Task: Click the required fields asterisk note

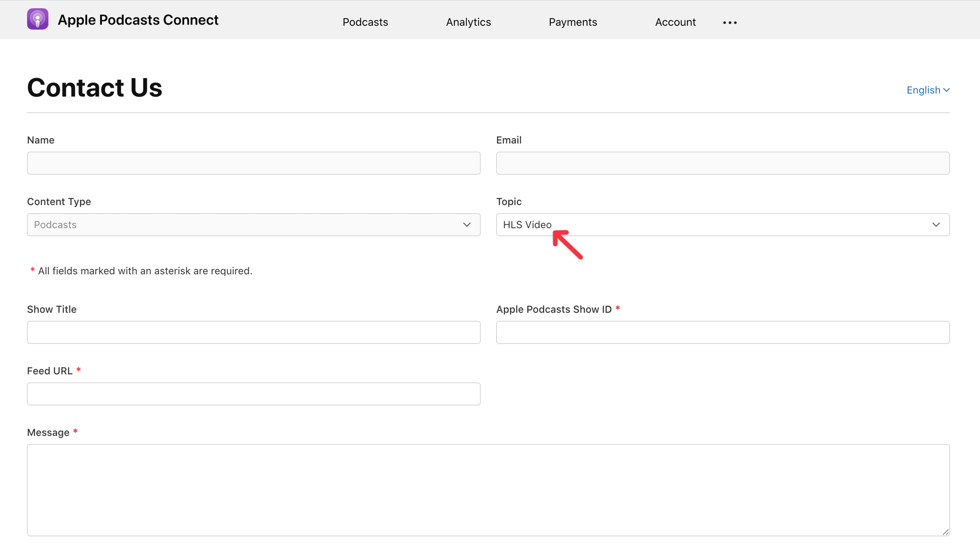Action: tap(141, 271)
